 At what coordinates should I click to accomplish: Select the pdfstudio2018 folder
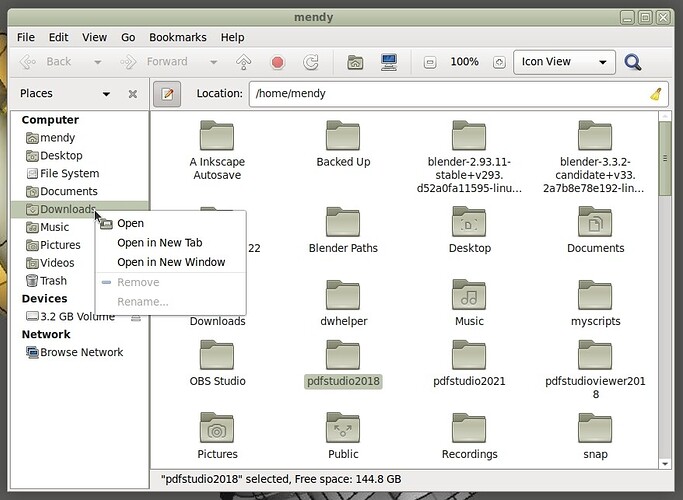click(343, 363)
